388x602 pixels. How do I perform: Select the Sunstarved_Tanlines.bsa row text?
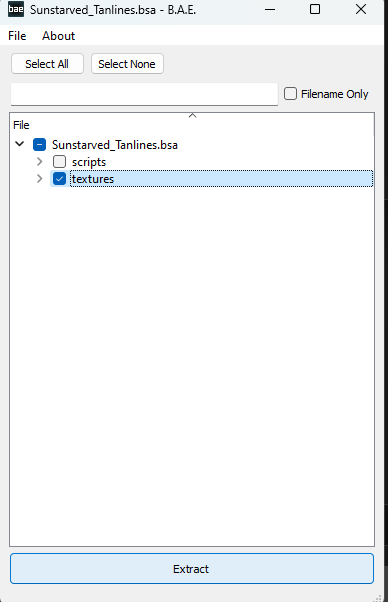115,145
